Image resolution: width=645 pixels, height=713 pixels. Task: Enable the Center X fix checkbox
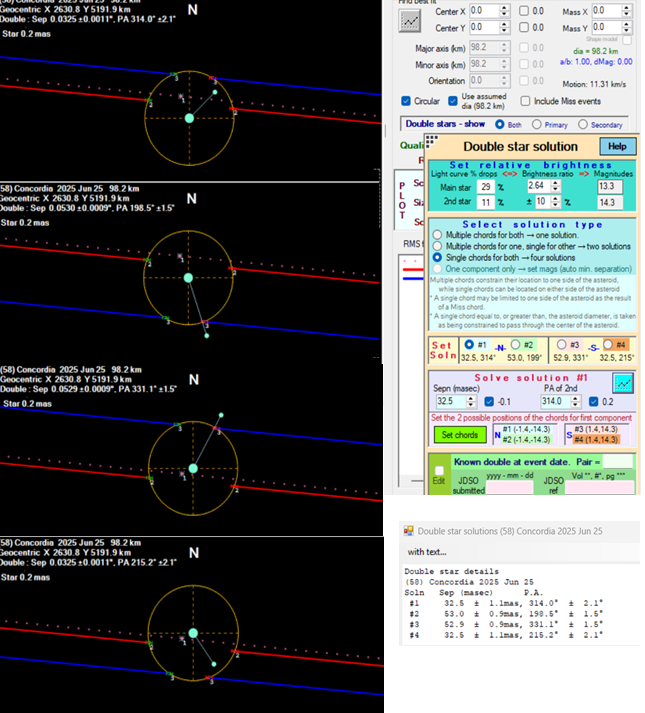524,11
